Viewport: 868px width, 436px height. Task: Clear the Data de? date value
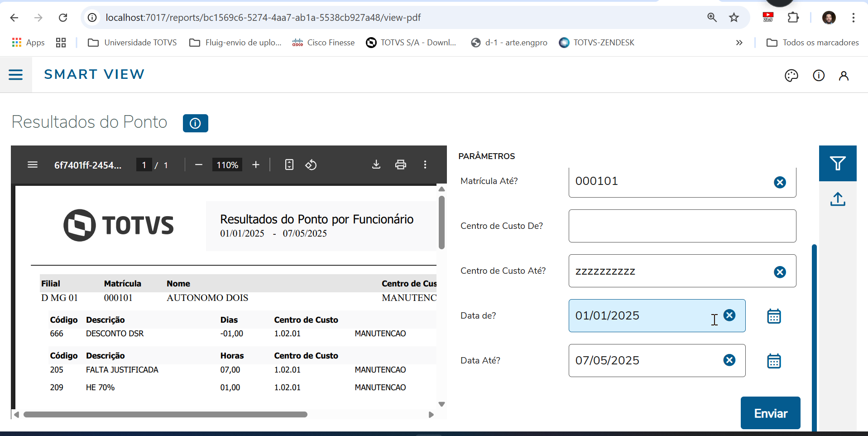[729, 315]
